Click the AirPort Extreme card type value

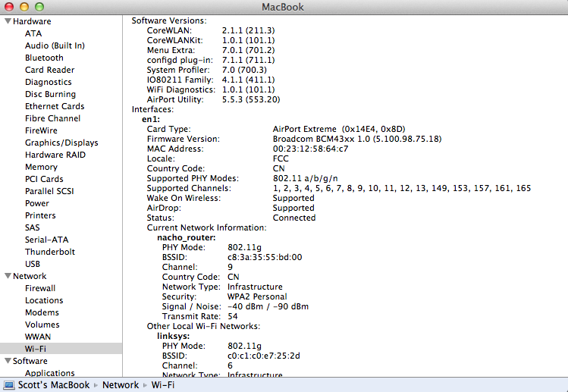[x=339, y=130]
